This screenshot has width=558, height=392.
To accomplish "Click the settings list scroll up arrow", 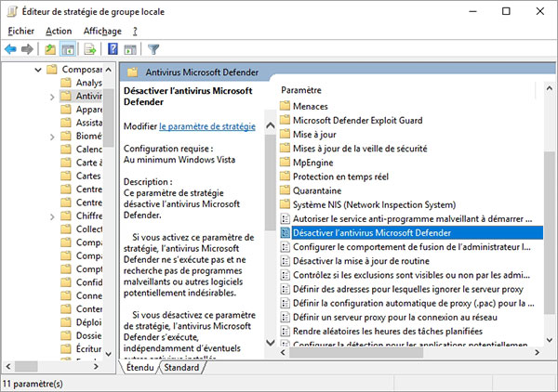I will click(549, 88).
